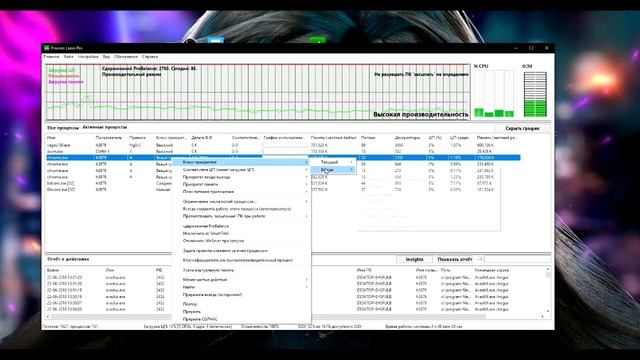
Task: Click the ОЗУ memory gauge
Action: (535, 94)
